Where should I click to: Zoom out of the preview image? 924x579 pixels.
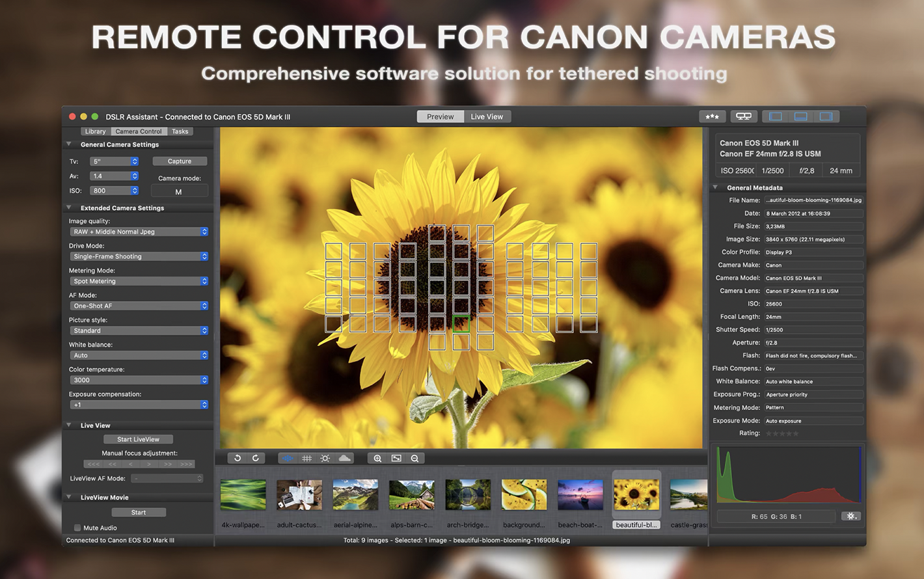[x=414, y=459]
